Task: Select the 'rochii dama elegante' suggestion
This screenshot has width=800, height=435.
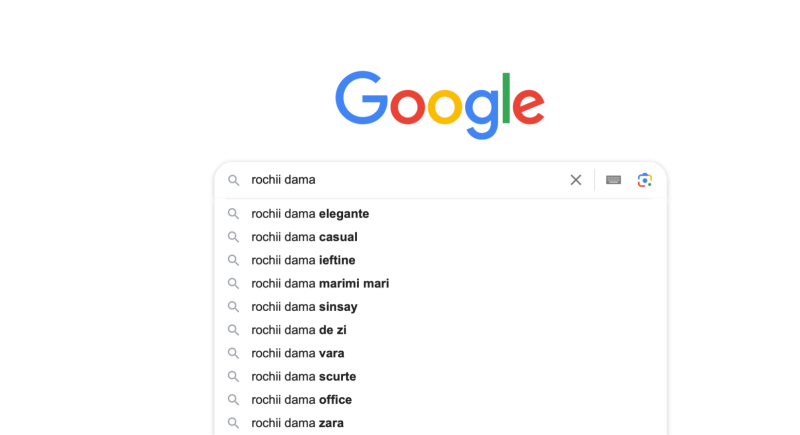Action: (x=310, y=214)
